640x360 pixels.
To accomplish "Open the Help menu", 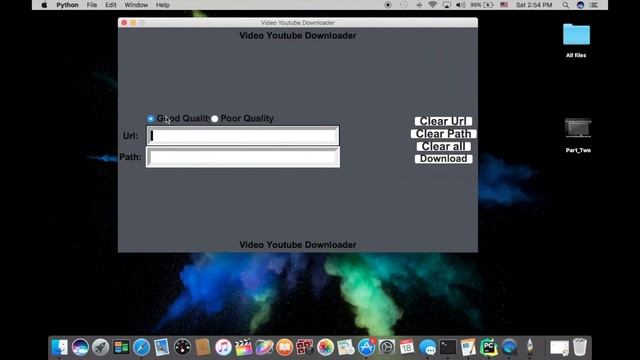I will (162, 5).
